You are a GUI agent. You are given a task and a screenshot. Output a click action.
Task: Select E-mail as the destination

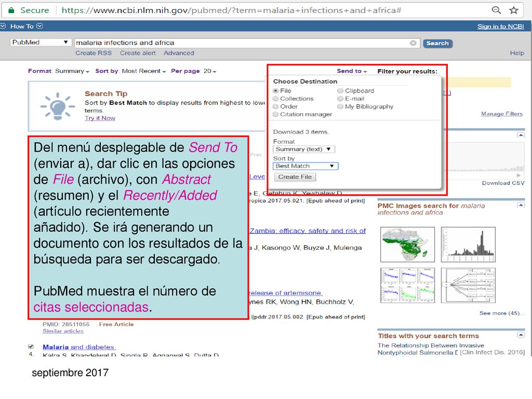click(340, 98)
